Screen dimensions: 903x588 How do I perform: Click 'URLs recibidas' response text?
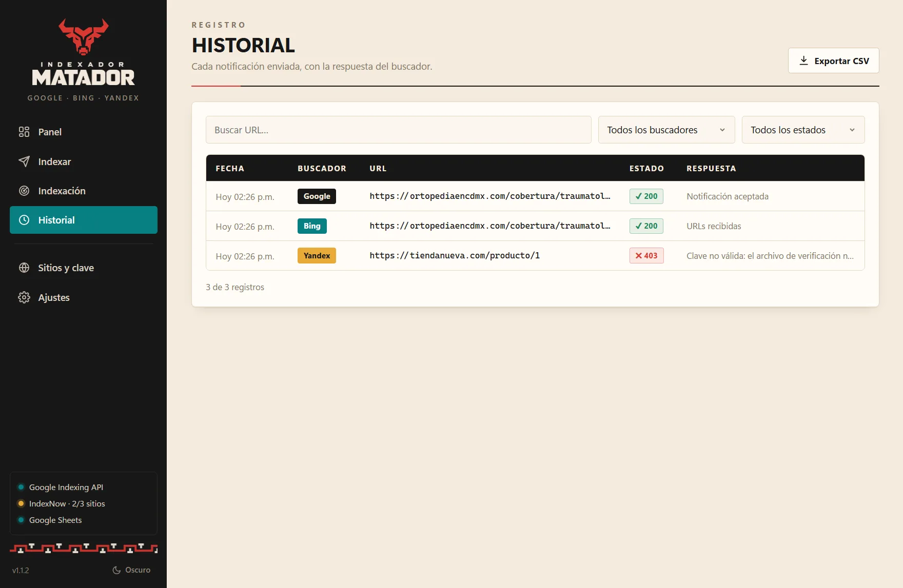point(714,226)
